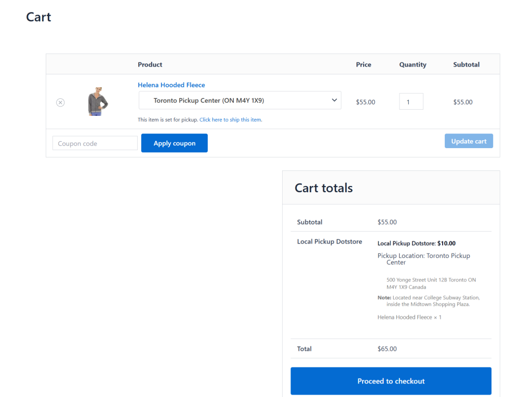Click the Local Pickup Dotstore label
This screenshot has height=397, width=532.
(x=330, y=242)
